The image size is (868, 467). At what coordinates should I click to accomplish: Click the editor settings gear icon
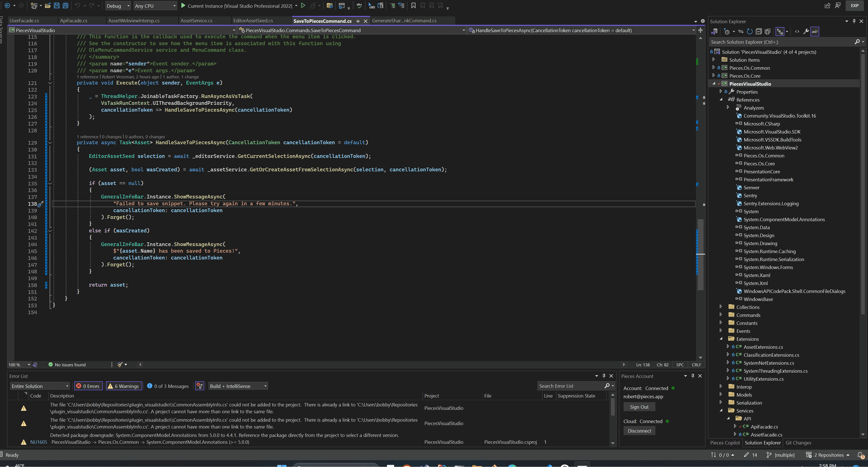pos(703,21)
